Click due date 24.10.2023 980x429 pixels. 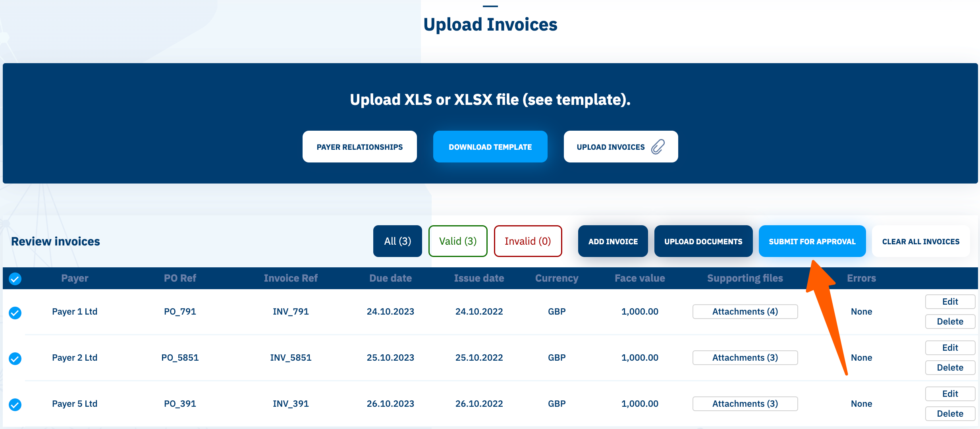pyautogui.click(x=390, y=311)
